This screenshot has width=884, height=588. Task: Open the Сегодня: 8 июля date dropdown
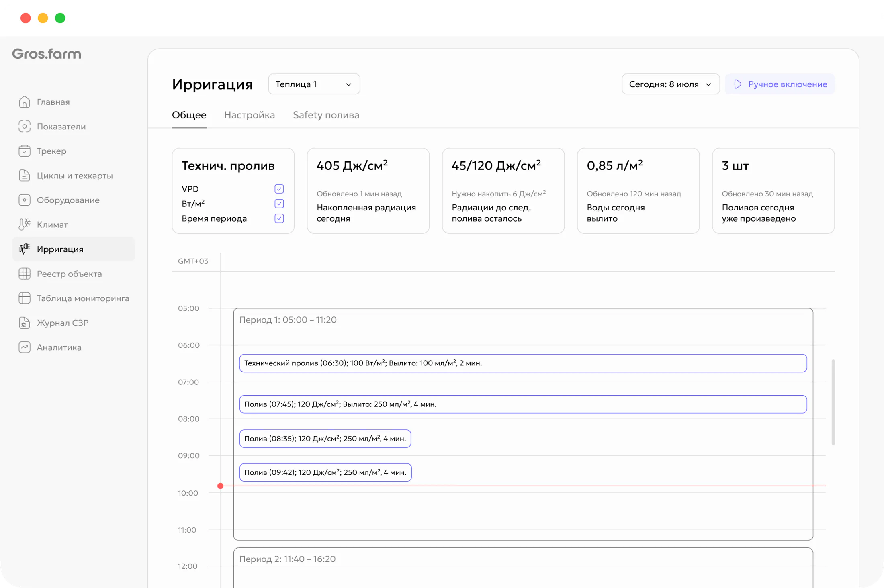coord(671,84)
